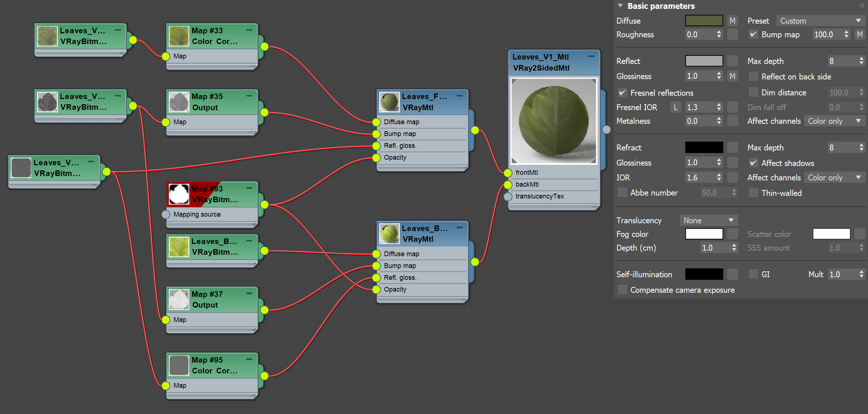Screen dimensions: 868x414
Task: Open the Translucency dropdown showing None
Action: point(709,220)
